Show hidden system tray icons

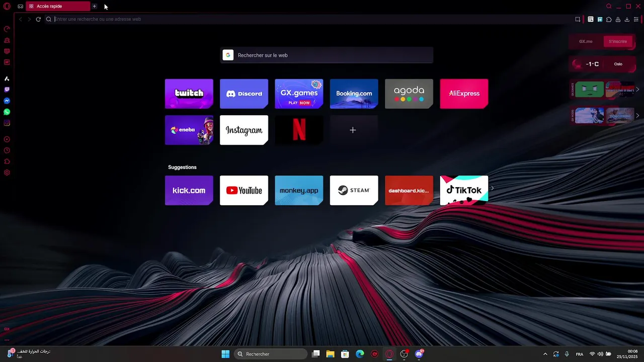coord(545,354)
